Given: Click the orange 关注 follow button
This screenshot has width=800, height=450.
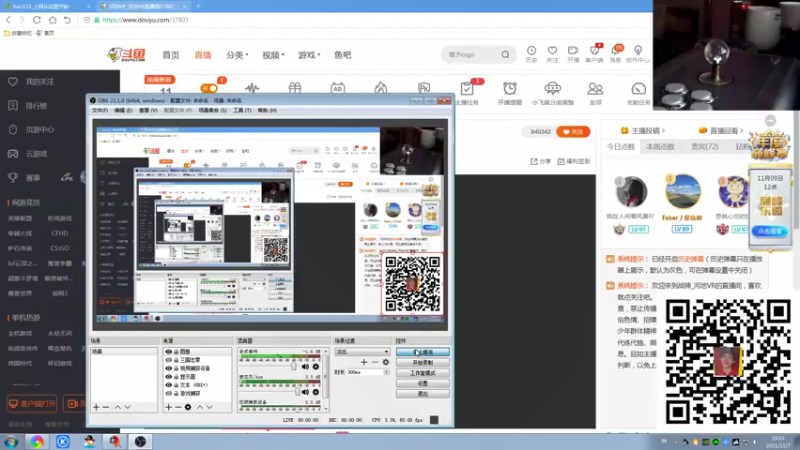Looking at the screenshot, I should pyautogui.click(x=573, y=132).
